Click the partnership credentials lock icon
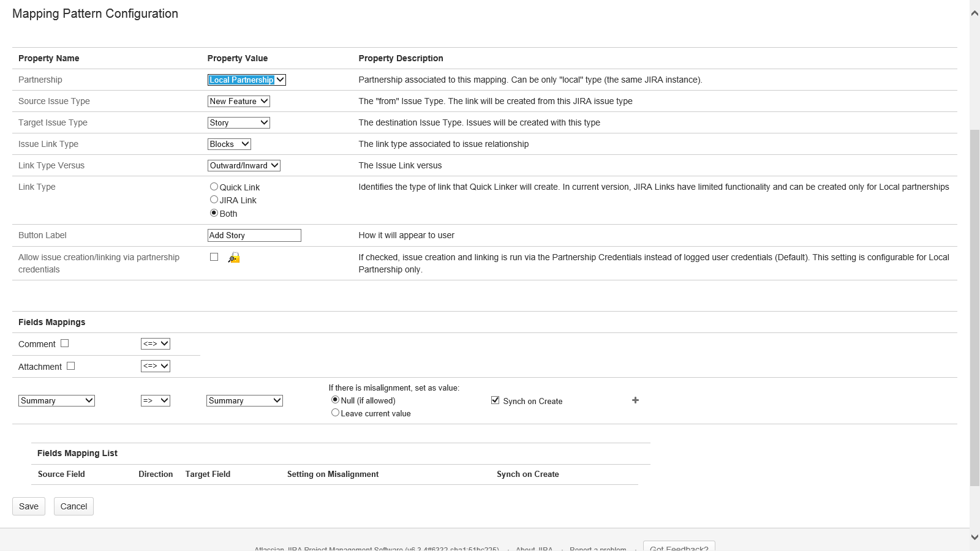This screenshot has width=980, height=551. (x=234, y=258)
